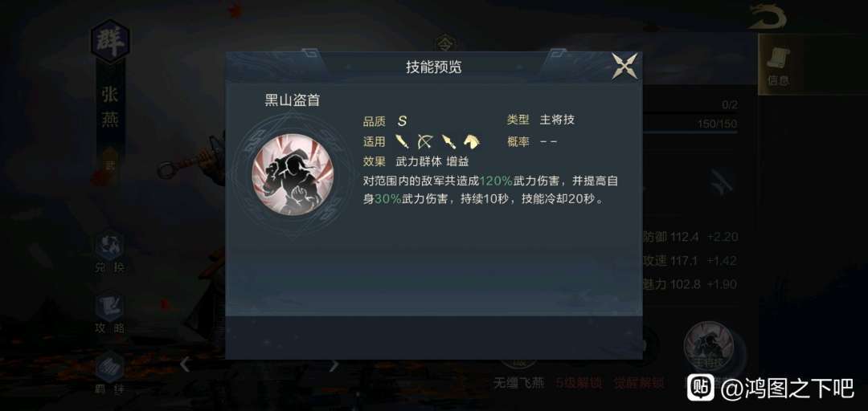Tap the dragon return icon at top right
The width and height of the screenshot is (868, 411).
coord(768,17)
